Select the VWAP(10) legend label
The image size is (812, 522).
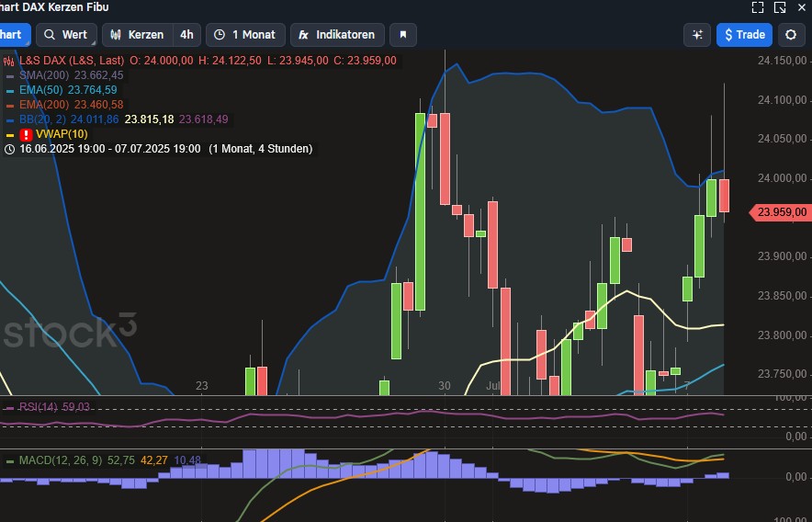pos(62,134)
